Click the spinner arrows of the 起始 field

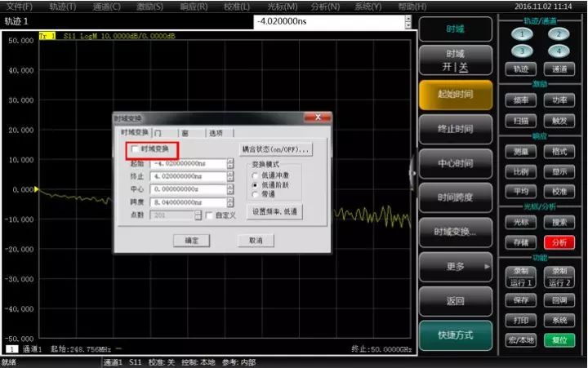[230, 163]
